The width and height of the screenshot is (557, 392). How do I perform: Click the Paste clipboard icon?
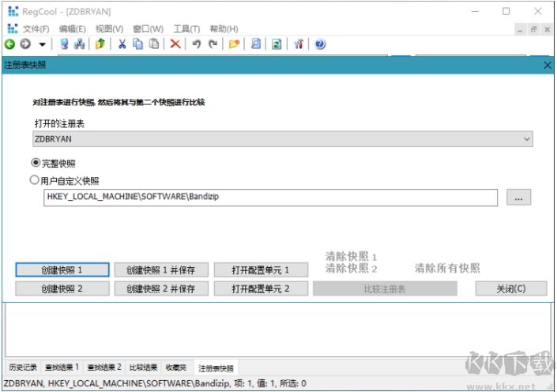coord(154,44)
